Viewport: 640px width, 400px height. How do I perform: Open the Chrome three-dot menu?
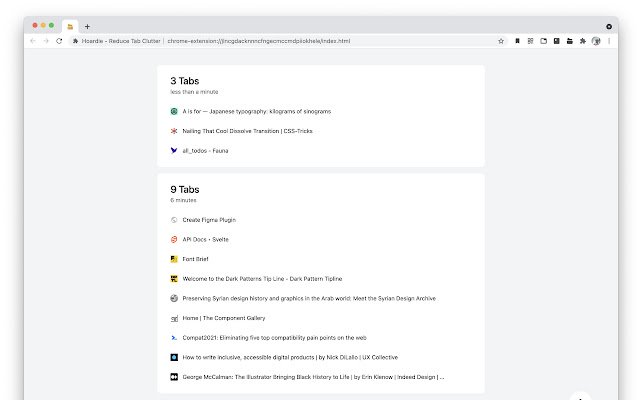(x=609, y=41)
